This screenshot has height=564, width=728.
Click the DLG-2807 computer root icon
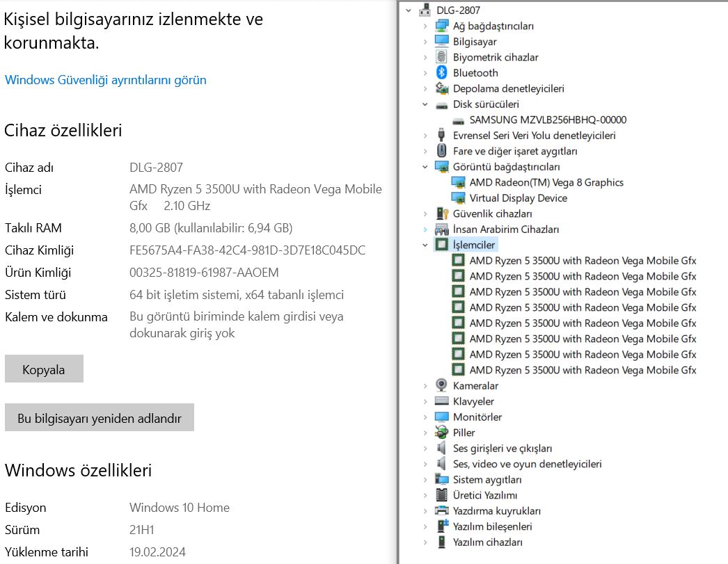[425, 10]
